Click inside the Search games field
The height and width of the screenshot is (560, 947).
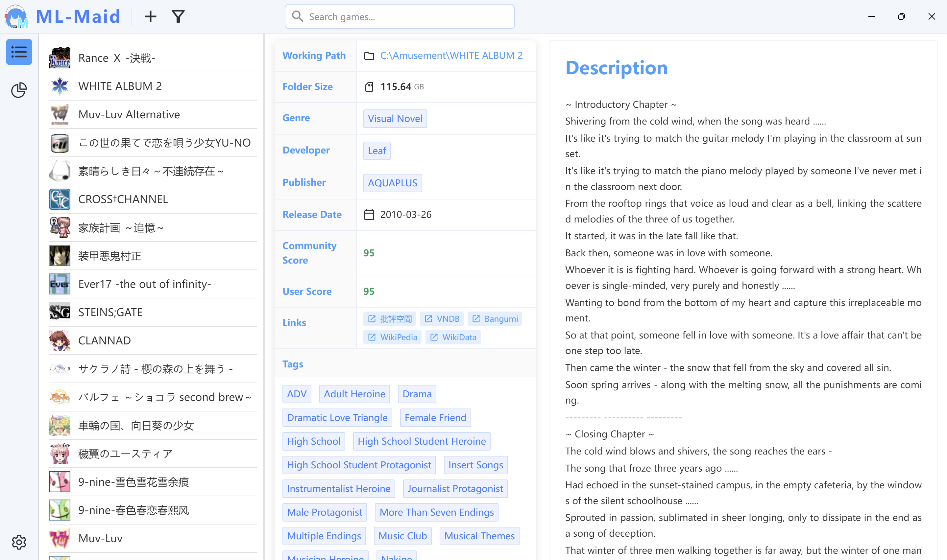click(399, 17)
